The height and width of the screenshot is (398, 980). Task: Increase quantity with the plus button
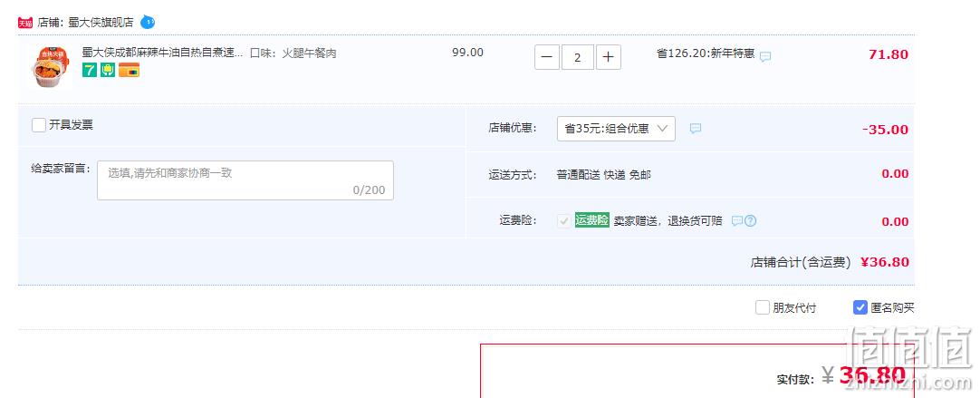click(x=608, y=58)
